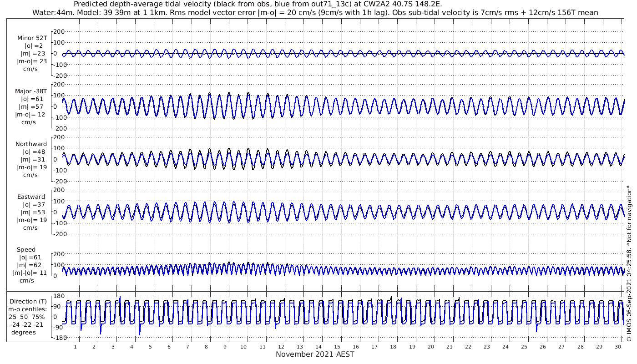This screenshot has width=637, height=364.
Task: Click day '18' on the date axis
Action: click(393, 347)
